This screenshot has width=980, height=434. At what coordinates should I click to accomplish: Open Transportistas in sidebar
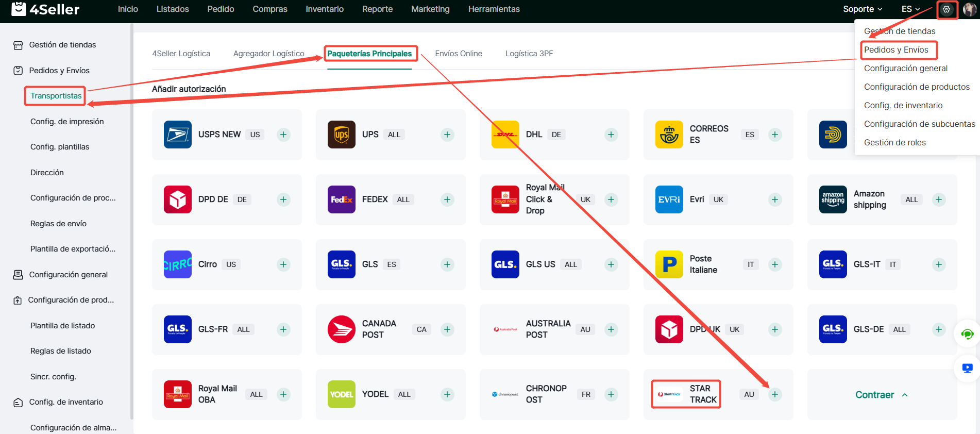(x=56, y=96)
